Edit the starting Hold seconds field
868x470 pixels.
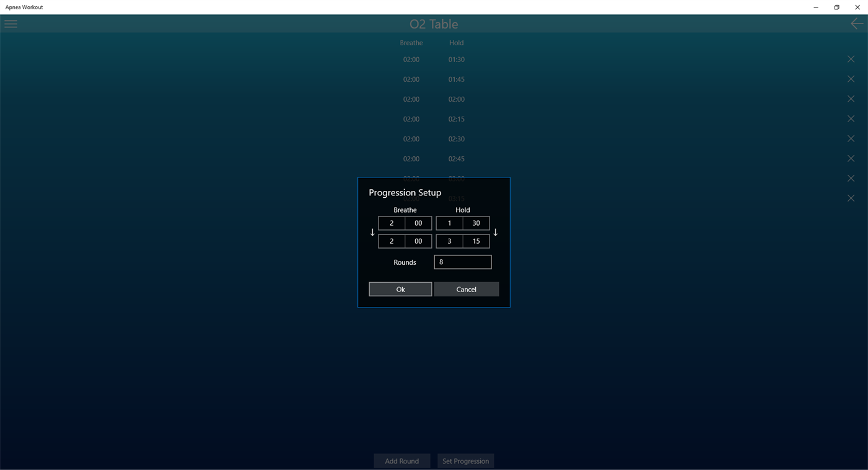coord(476,223)
